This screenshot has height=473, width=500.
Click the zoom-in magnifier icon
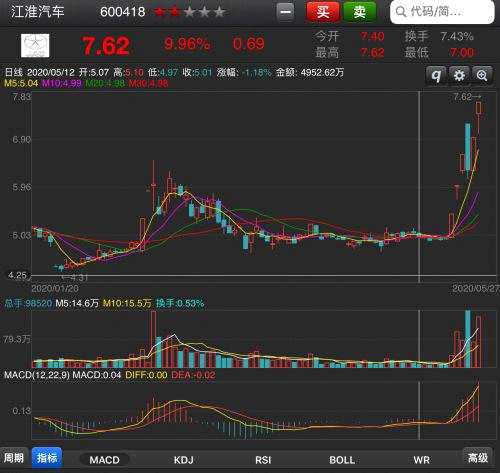[x=482, y=75]
